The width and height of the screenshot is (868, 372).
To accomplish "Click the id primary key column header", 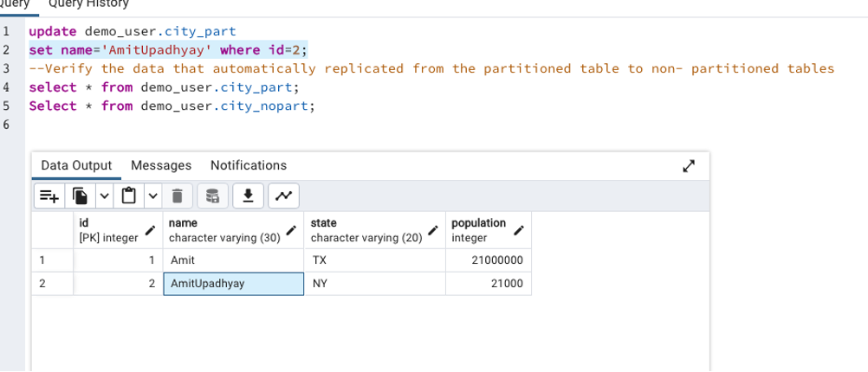I will click(x=108, y=230).
